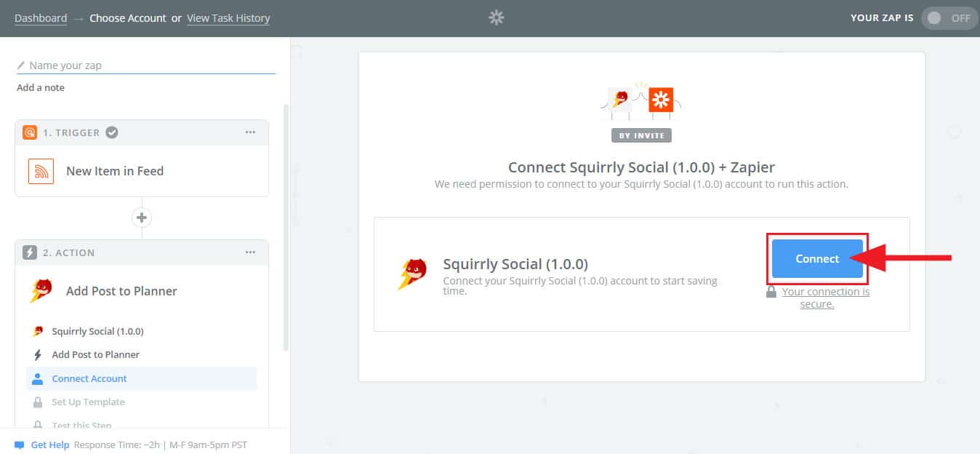This screenshot has height=454, width=980.
Task: Click the chat bubble icon beside Get Help
Action: 20,445
